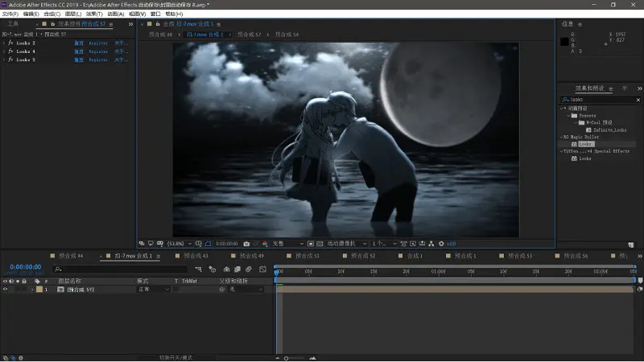Click the exposure value +0.0 in viewer
This screenshot has width=644, height=362.
click(x=452, y=244)
